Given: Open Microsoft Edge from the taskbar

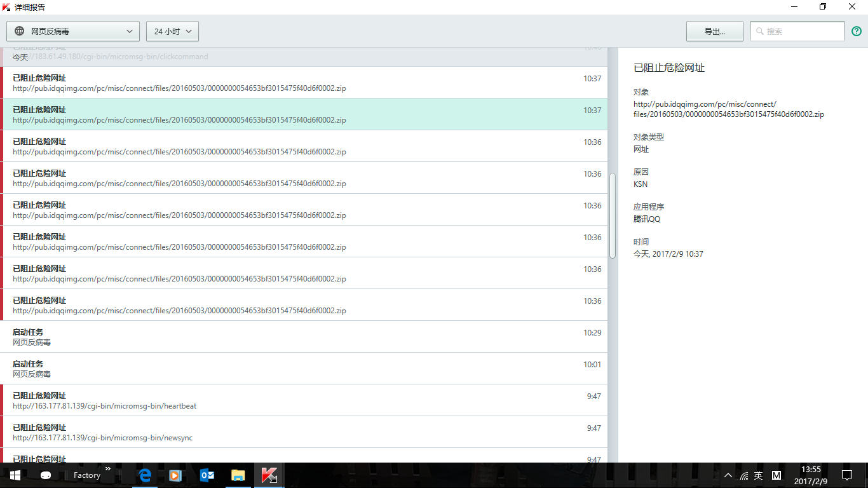Looking at the screenshot, I should click(x=145, y=475).
